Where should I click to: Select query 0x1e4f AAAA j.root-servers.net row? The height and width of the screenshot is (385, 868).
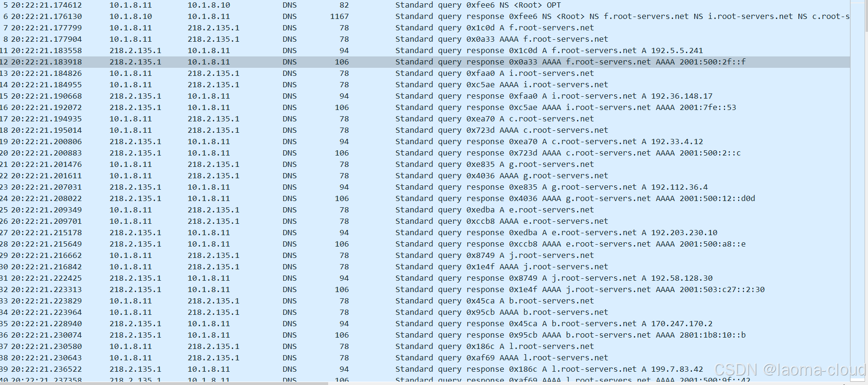pyautogui.click(x=425, y=266)
